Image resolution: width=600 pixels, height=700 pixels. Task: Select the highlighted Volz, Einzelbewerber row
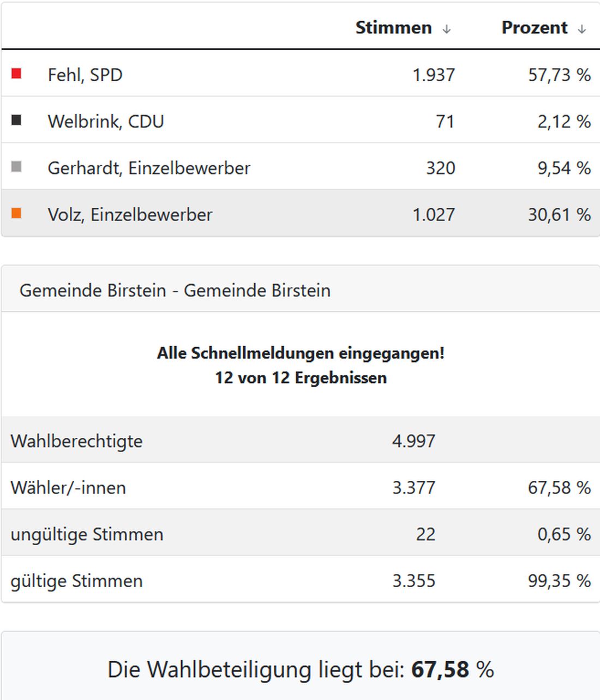tap(218, 214)
